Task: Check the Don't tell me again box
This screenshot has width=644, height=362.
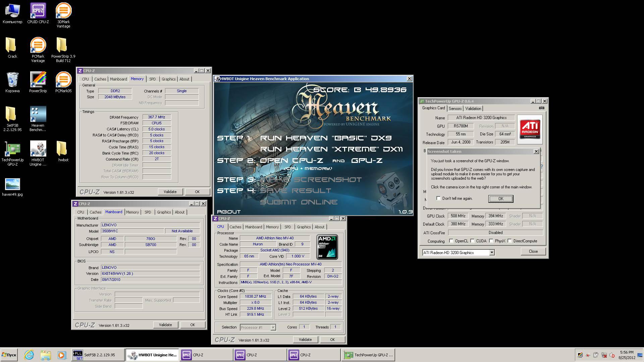Action: (438, 198)
